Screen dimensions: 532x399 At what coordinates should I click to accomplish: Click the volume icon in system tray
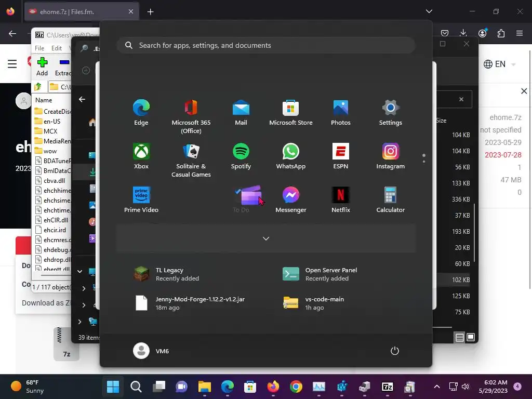pyautogui.click(x=465, y=387)
